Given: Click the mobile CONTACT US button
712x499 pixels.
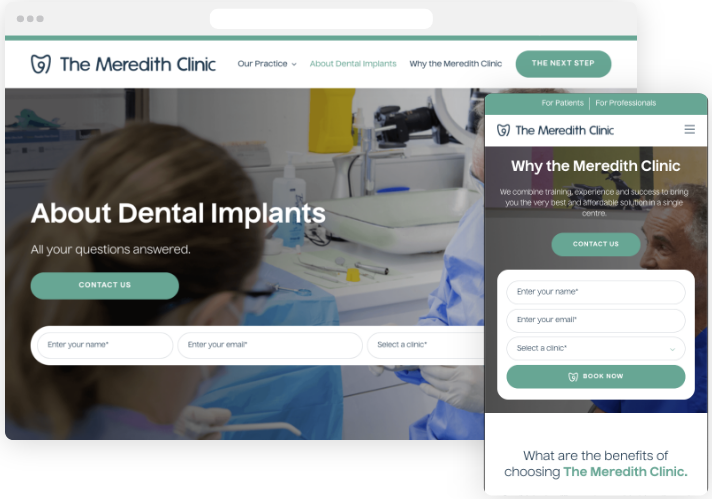Looking at the screenshot, I should pos(596,244).
